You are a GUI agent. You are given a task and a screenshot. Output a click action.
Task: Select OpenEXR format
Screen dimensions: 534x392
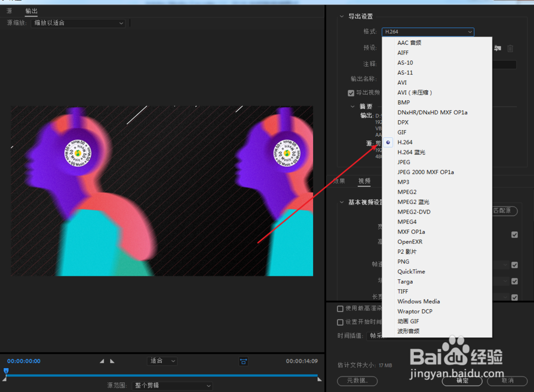tap(437, 242)
